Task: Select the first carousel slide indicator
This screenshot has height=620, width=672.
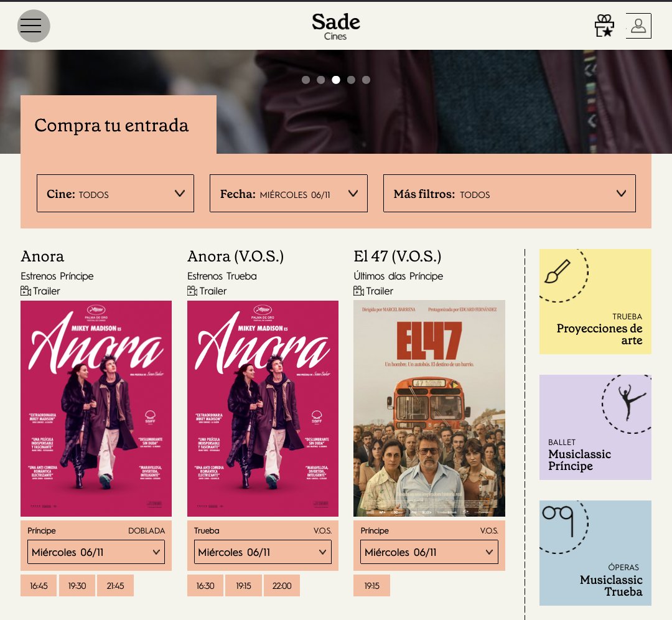Action: [306, 80]
